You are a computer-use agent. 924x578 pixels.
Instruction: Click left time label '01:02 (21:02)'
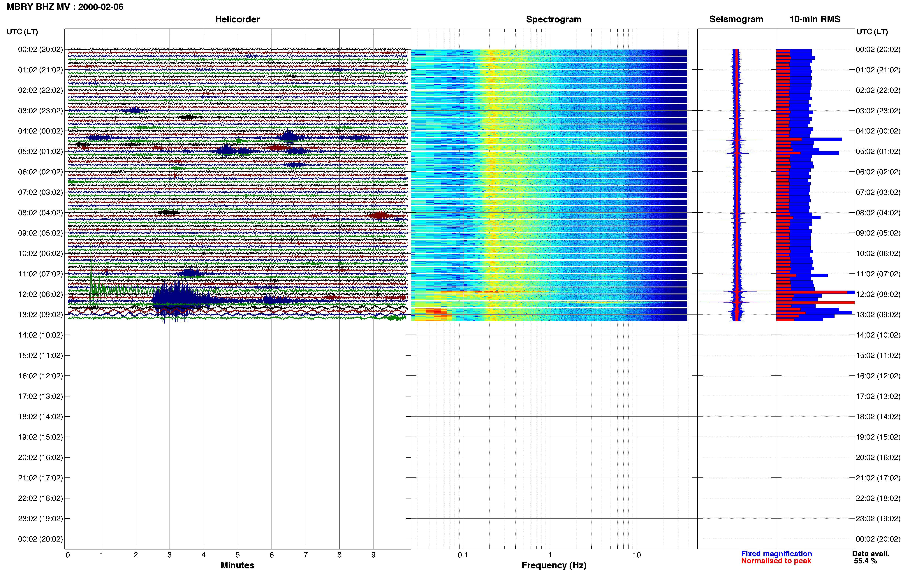40,70
